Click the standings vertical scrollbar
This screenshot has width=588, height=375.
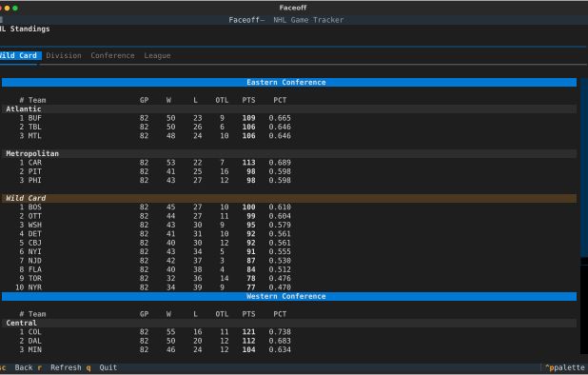tap(584, 216)
